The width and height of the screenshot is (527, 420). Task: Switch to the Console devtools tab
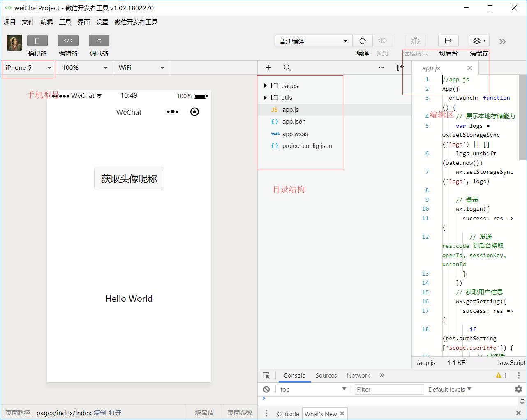294,375
